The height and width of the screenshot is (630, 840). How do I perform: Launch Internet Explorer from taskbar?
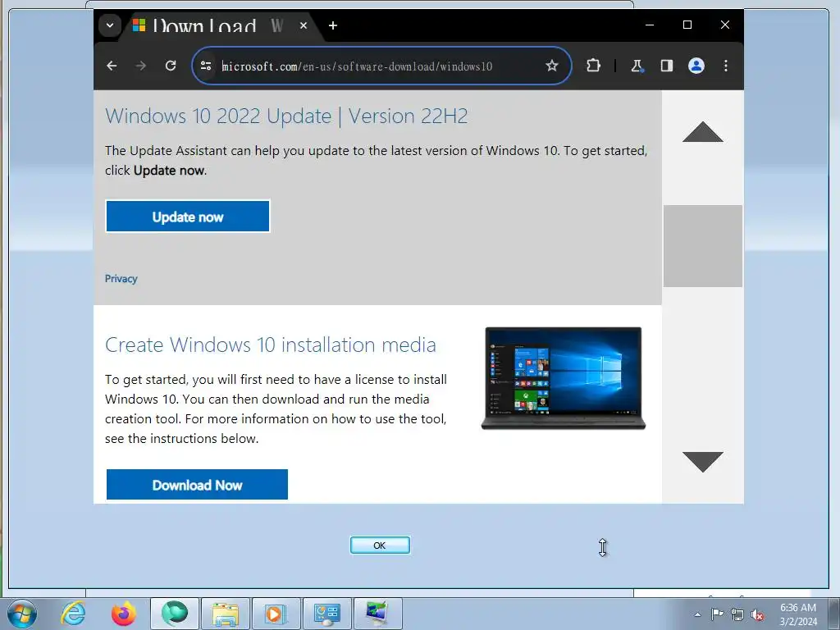click(73, 614)
